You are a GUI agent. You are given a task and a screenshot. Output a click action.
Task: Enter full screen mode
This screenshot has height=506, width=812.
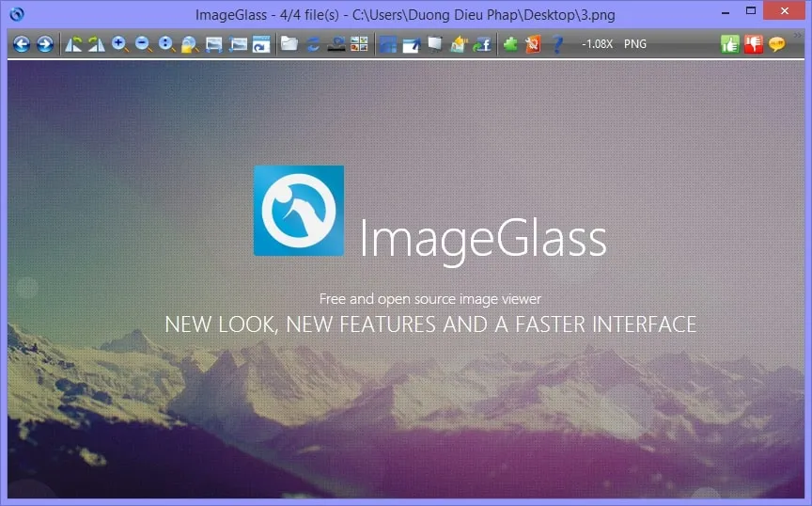click(412, 44)
